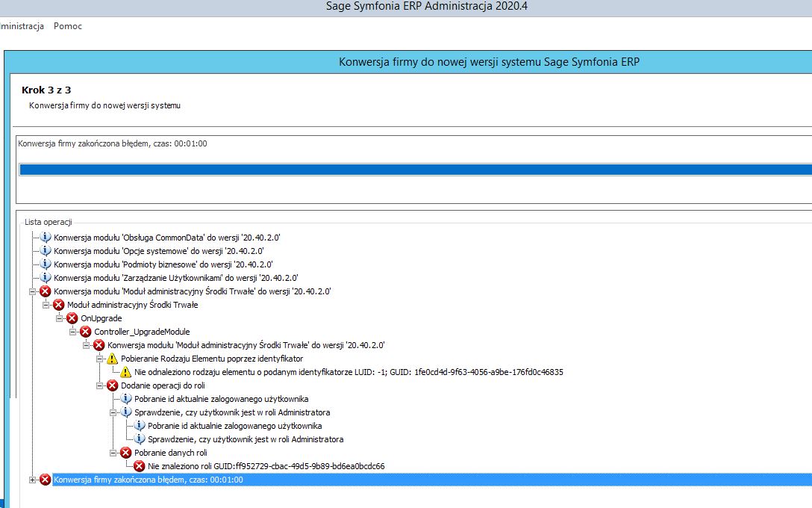This screenshot has height=508, width=812.
Task: Click the error icon of highlighted 'Konwersja firmy zakończona błędem' row
Action: coord(46,480)
